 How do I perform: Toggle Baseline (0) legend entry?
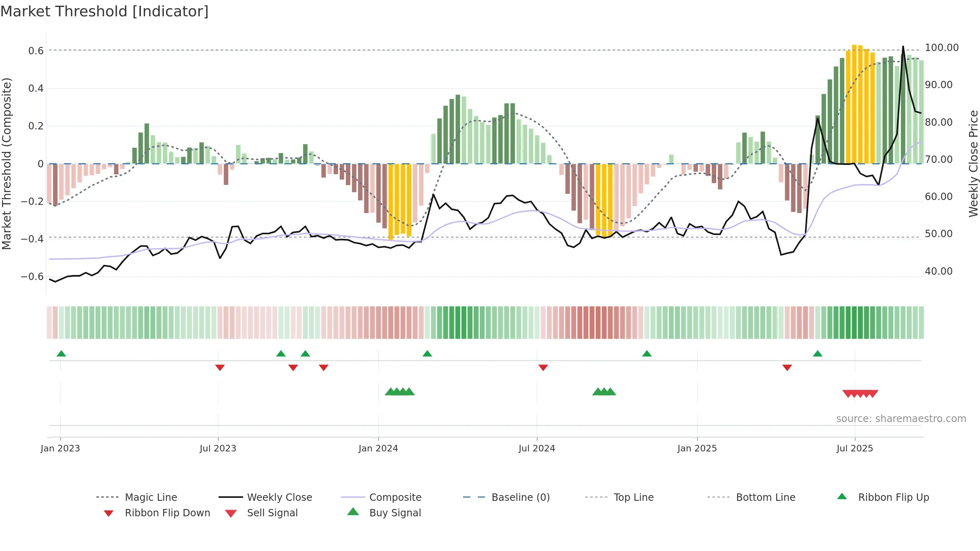(506, 497)
